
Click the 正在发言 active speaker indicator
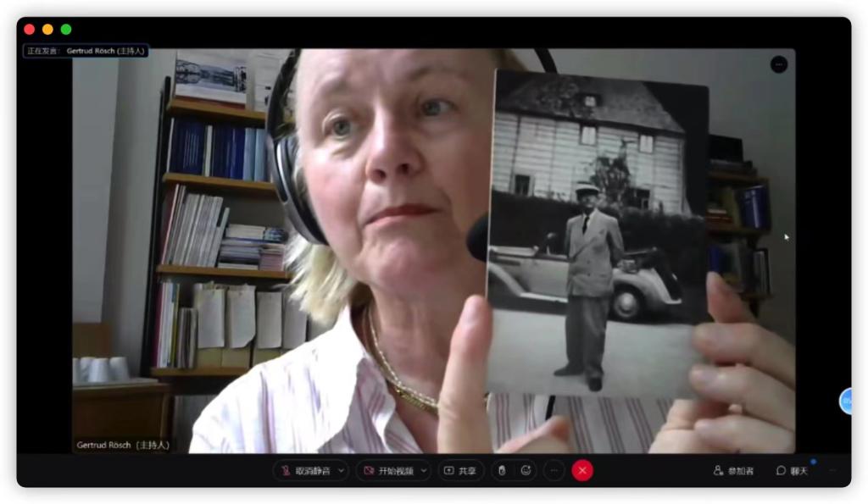pos(86,51)
